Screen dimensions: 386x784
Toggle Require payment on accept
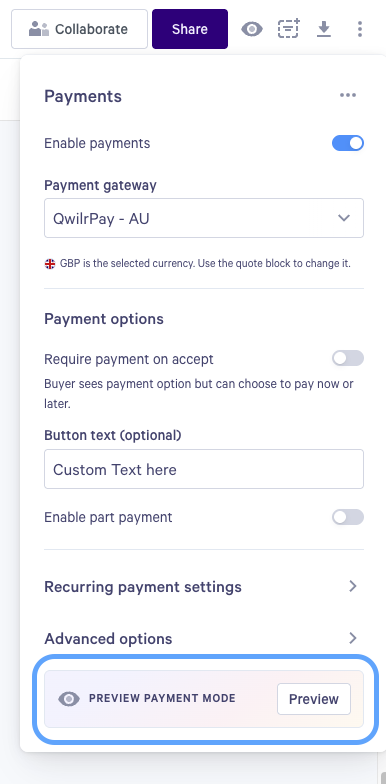tap(348, 358)
